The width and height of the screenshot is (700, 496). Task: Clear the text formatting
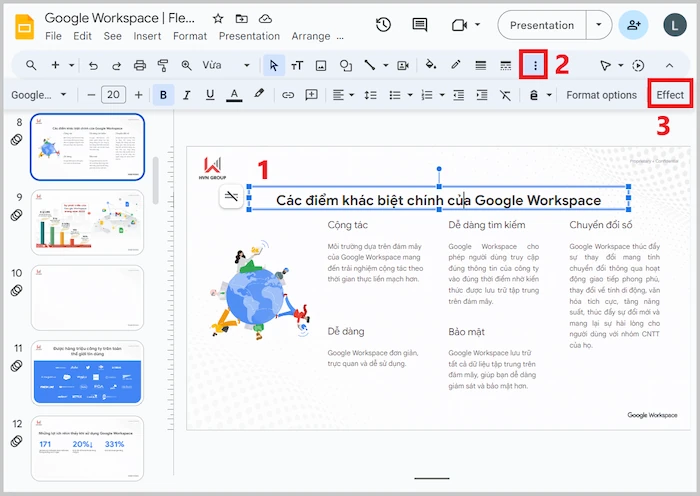(x=505, y=95)
